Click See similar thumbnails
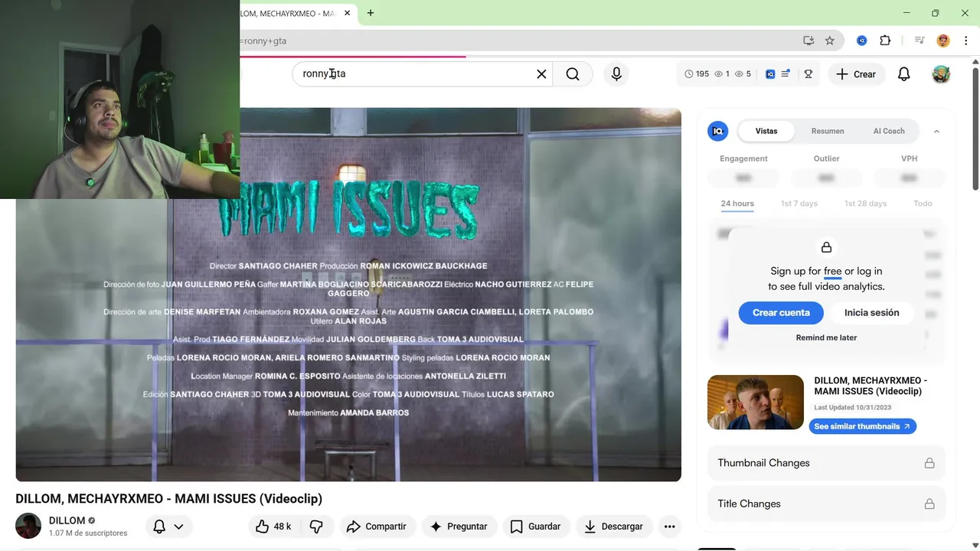Viewport: 980px width, 551px height. [862, 426]
